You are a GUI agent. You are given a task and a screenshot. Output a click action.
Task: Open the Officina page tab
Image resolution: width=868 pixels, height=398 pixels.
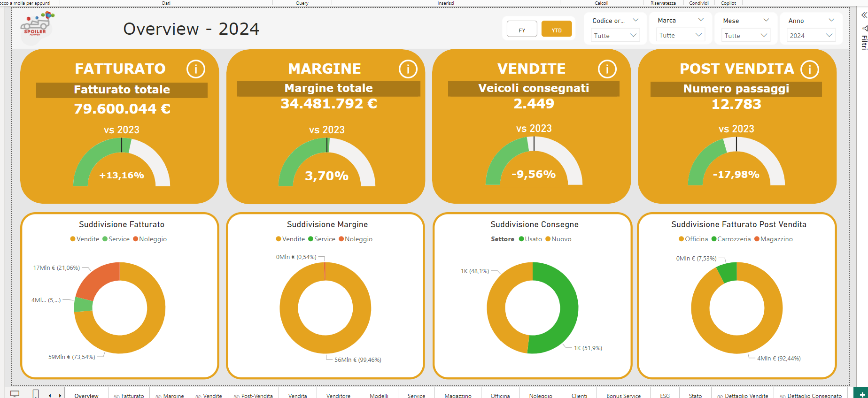tap(500, 395)
